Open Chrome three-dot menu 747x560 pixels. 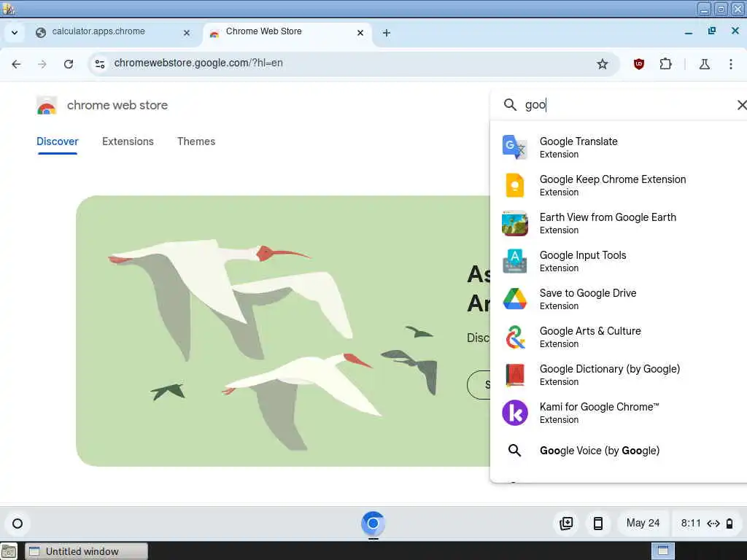point(731,64)
